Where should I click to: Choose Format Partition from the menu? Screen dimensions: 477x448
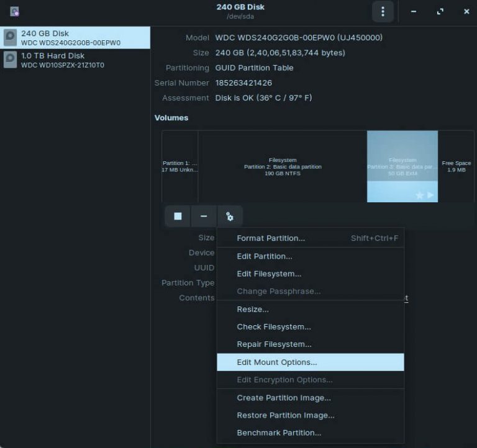coord(271,238)
